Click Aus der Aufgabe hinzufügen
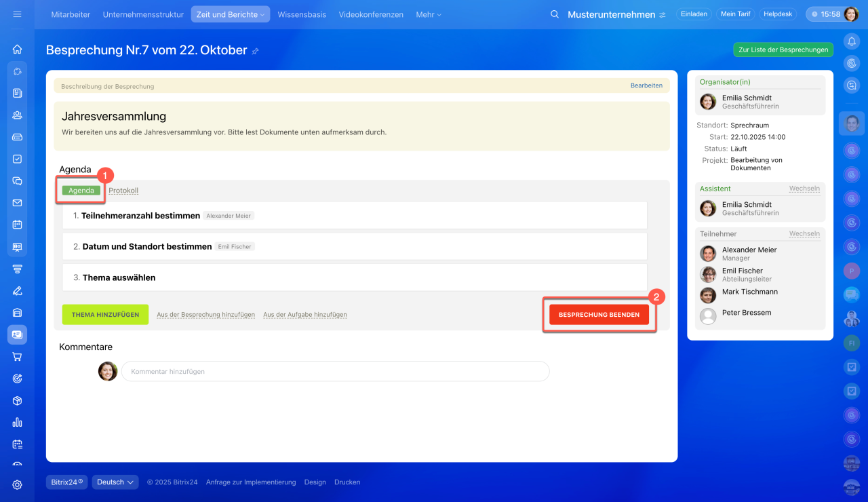The height and width of the screenshot is (502, 868). point(305,315)
